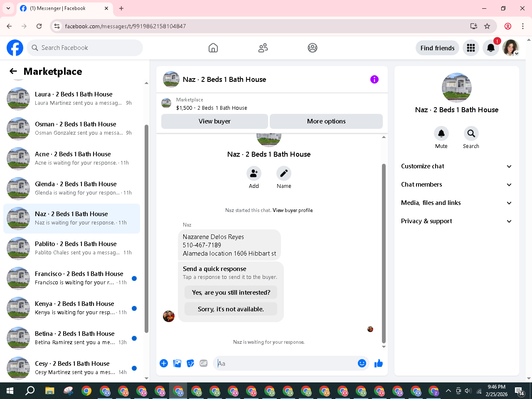
Task: Open Laura's 2 Beds 1 Bath House chat
Action: click(x=71, y=99)
